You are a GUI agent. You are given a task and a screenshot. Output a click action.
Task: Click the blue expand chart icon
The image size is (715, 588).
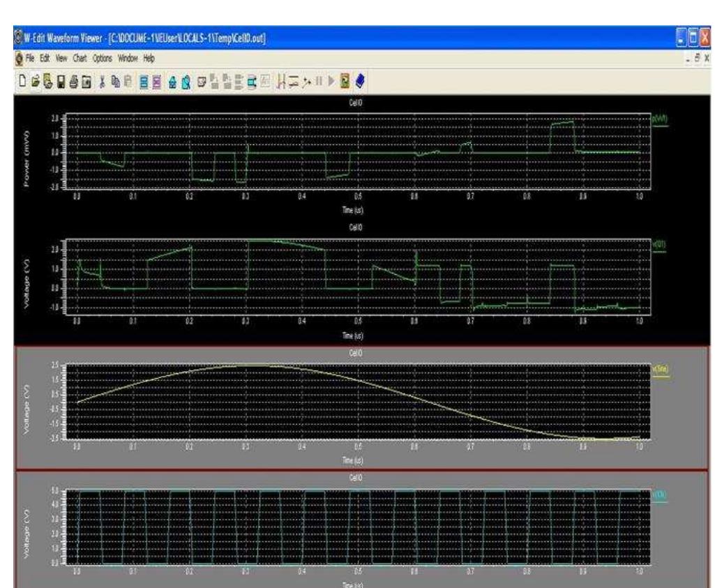pos(144,82)
